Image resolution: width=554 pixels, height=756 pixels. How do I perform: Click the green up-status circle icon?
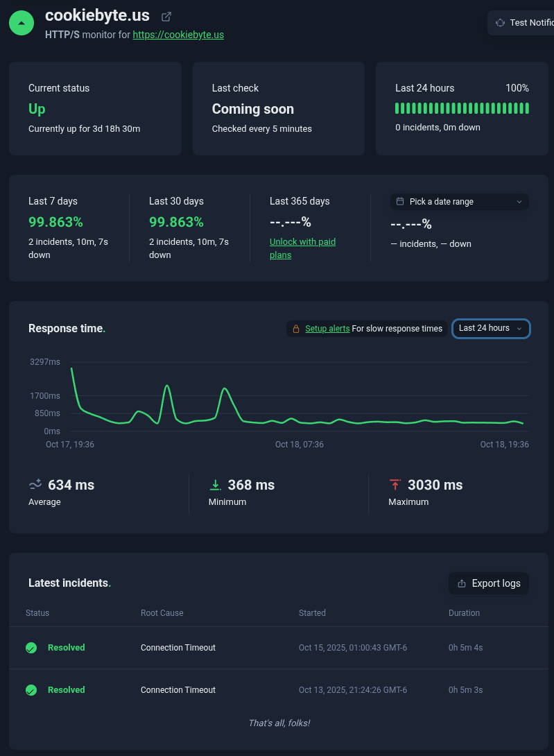tap(21, 23)
